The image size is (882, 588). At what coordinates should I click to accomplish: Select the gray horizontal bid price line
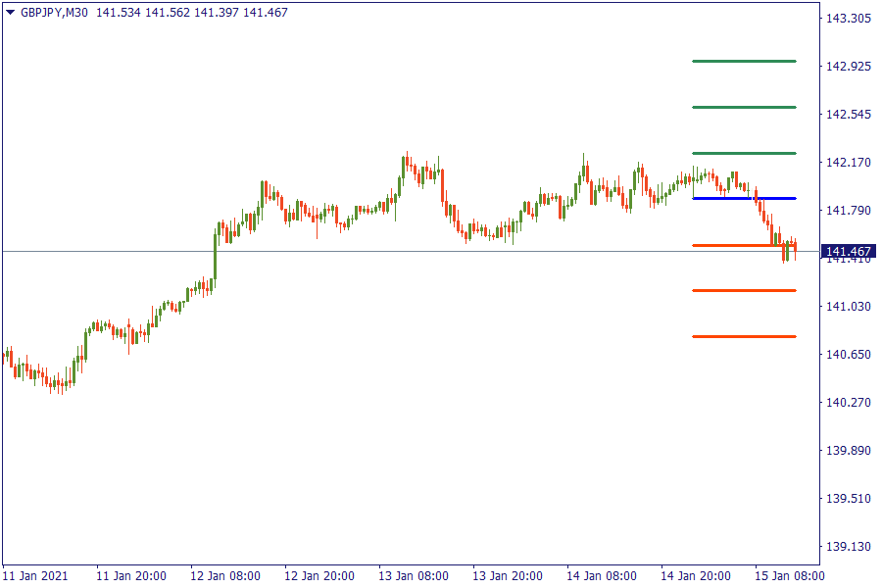coord(392,252)
